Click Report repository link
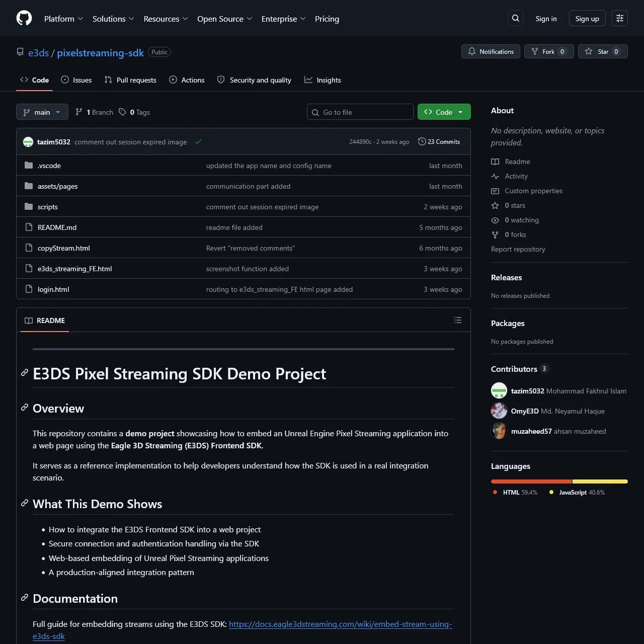644x644 pixels. [518, 249]
